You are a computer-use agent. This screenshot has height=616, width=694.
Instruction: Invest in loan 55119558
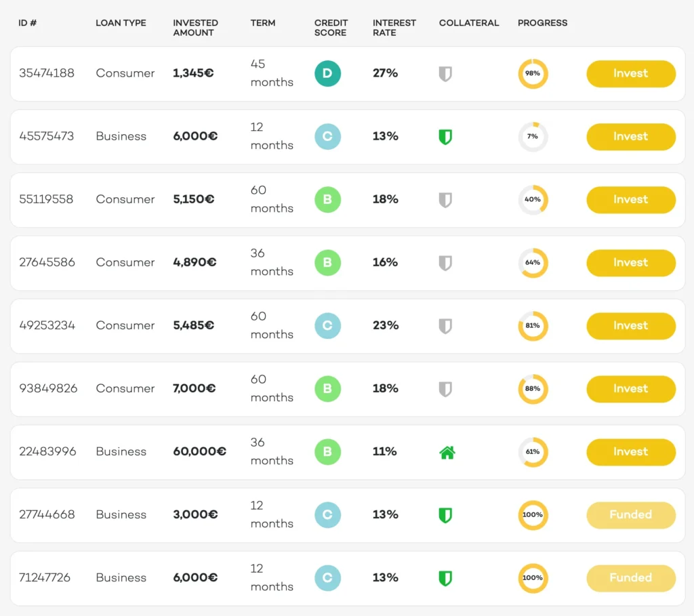point(631,200)
